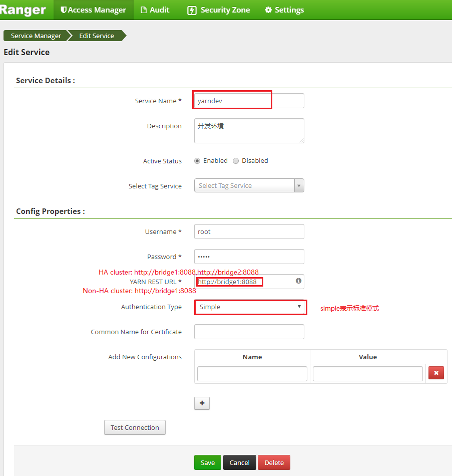The height and width of the screenshot is (476, 452).
Task: Click the Ranger logo
Action: tap(23, 10)
